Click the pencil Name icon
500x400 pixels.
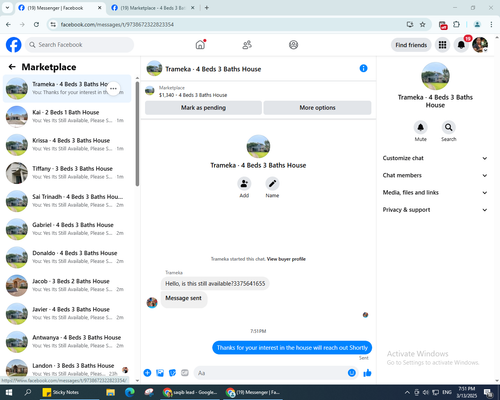coord(272,183)
